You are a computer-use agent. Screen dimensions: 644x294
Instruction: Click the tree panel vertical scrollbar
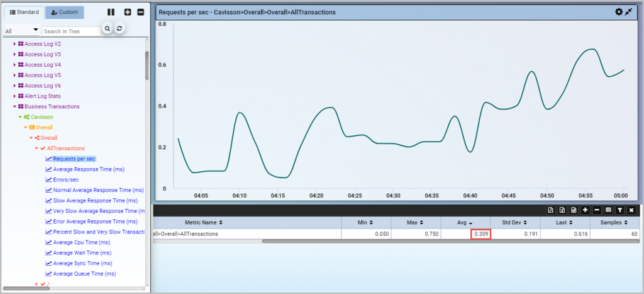(147, 66)
